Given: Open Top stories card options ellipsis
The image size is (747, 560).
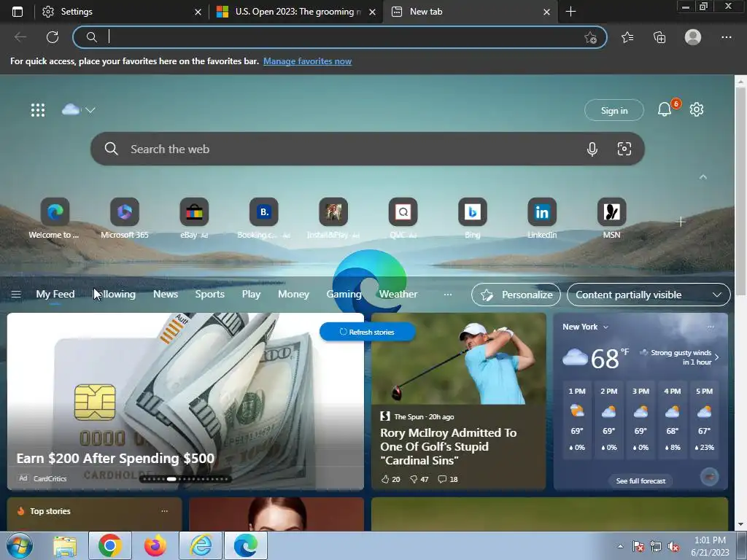Looking at the screenshot, I should 164,511.
